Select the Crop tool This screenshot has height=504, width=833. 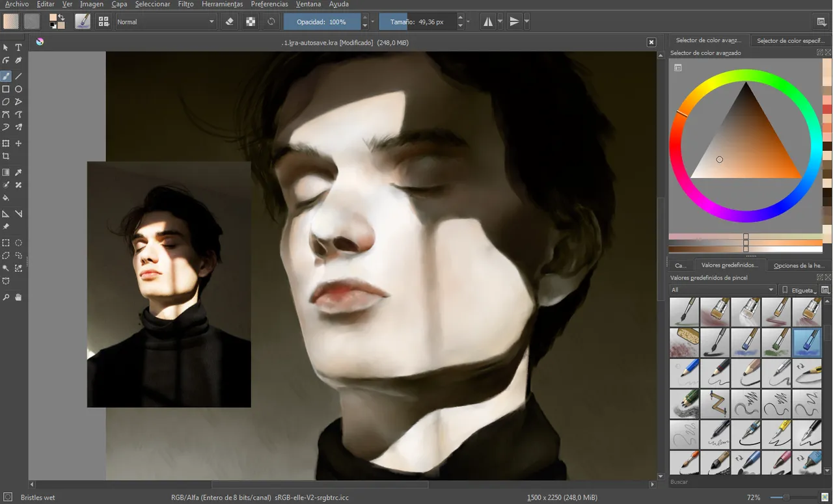click(6, 157)
